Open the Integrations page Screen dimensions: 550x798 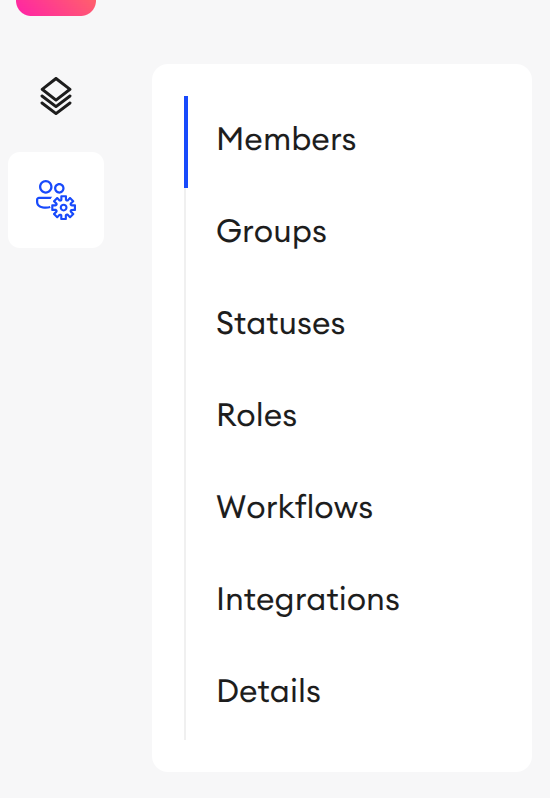coord(308,600)
